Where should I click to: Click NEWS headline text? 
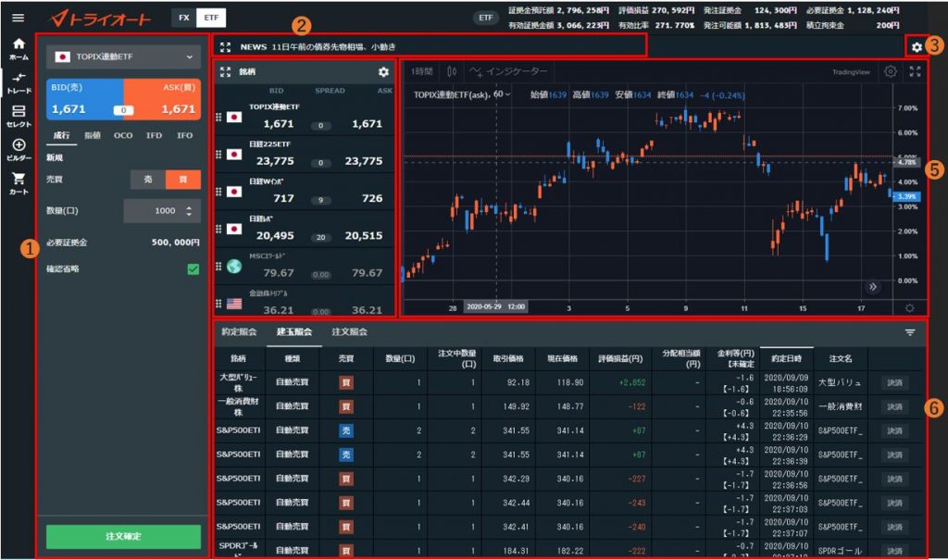(x=333, y=47)
